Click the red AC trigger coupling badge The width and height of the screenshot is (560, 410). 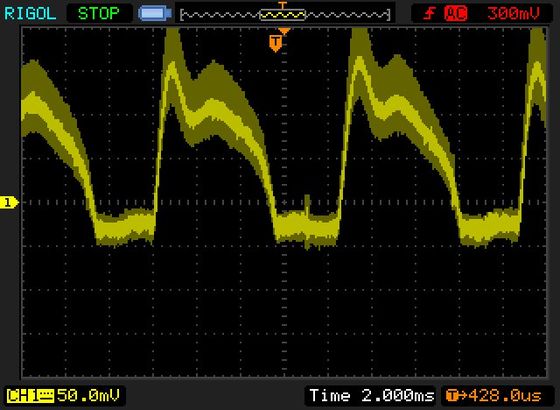456,14
